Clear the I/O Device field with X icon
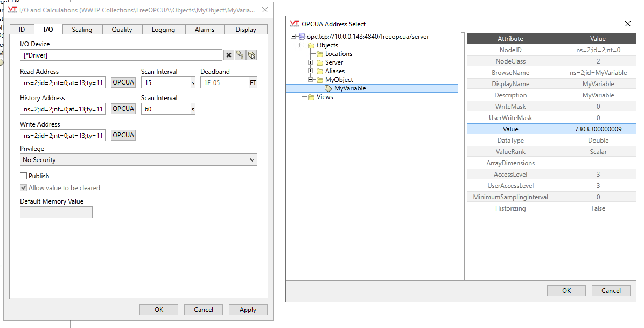 (229, 55)
